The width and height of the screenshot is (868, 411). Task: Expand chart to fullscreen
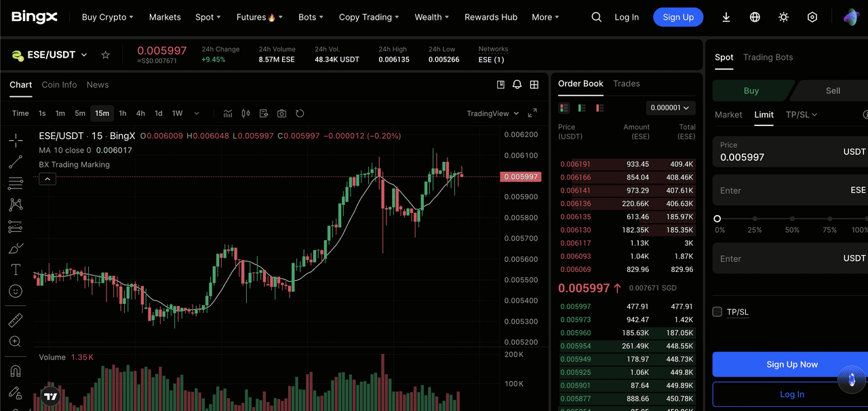[532, 113]
